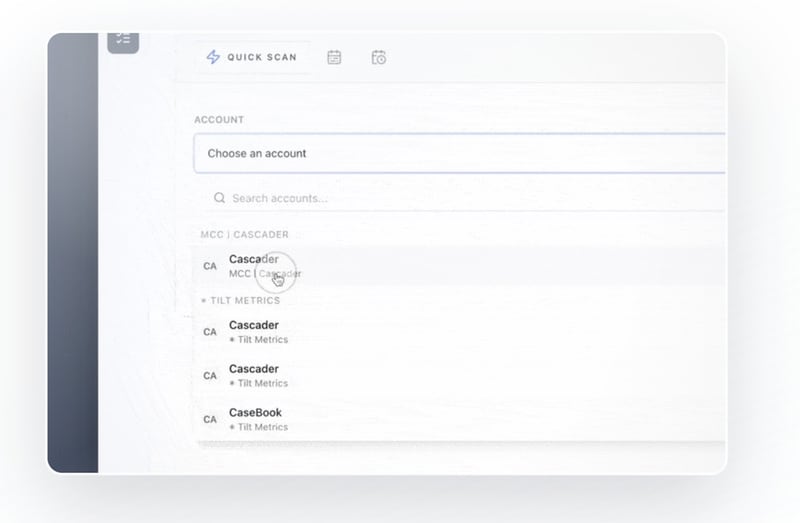
Task: Click CA avatar of second Tilt Metrics Cascader
Action: tap(210, 376)
